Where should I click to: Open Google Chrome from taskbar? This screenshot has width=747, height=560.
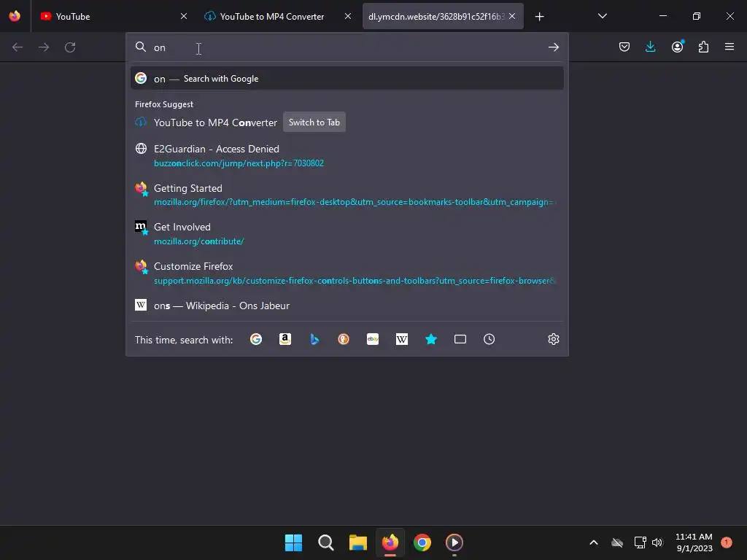click(x=422, y=542)
